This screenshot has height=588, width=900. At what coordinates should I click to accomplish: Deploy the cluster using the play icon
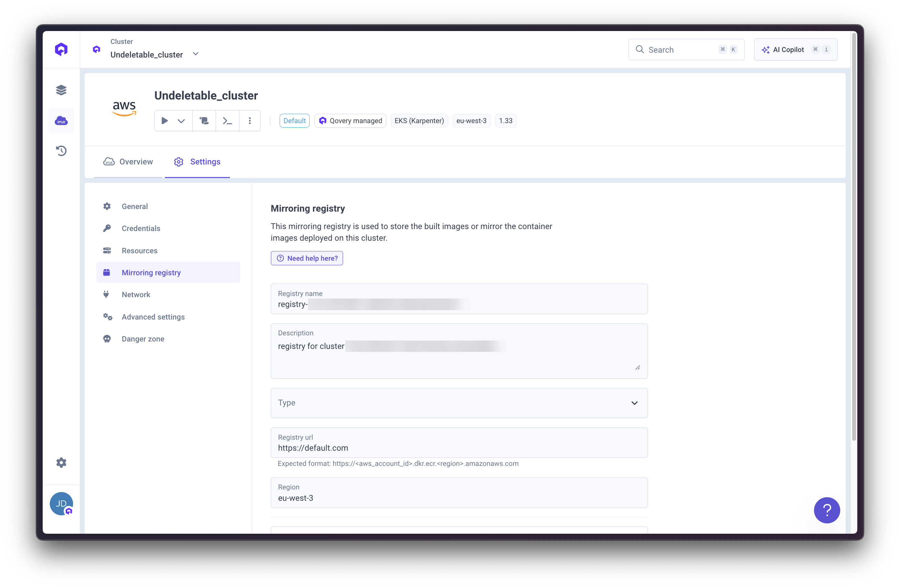point(165,120)
